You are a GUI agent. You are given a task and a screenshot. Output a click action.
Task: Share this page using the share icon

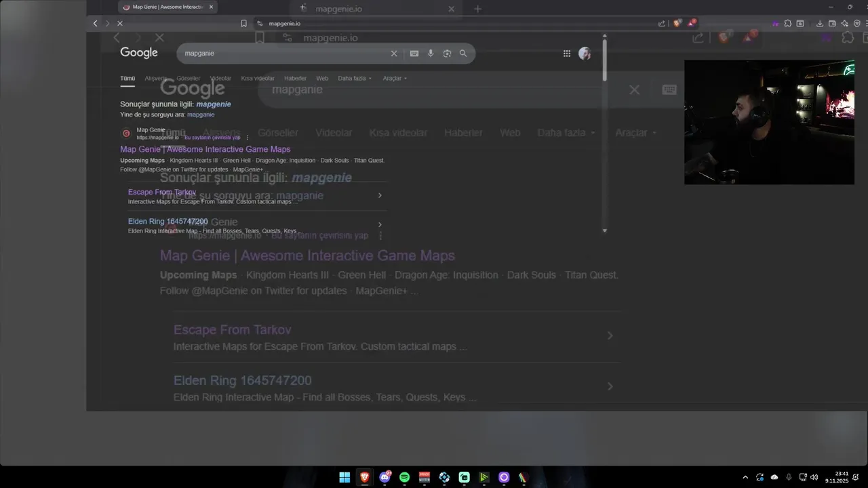(662, 24)
